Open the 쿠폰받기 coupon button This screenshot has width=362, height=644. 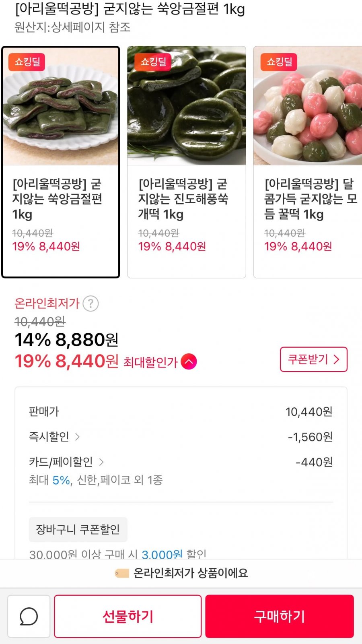click(x=313, y=359)
